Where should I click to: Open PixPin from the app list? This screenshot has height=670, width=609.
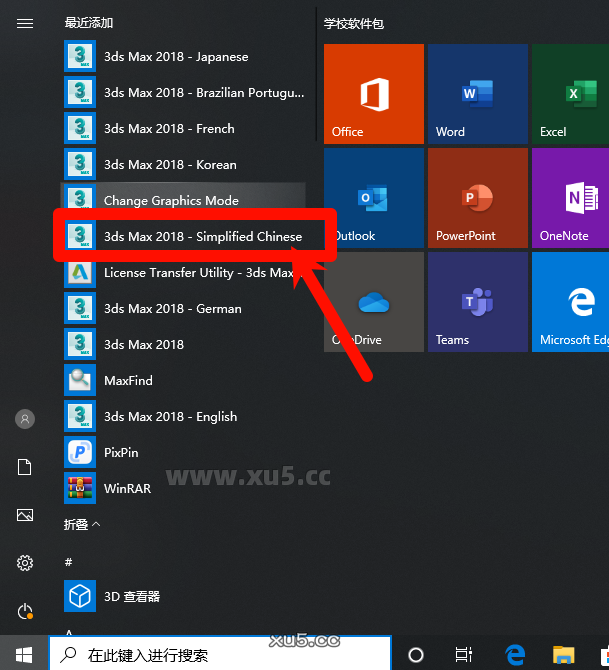(121, 452)
